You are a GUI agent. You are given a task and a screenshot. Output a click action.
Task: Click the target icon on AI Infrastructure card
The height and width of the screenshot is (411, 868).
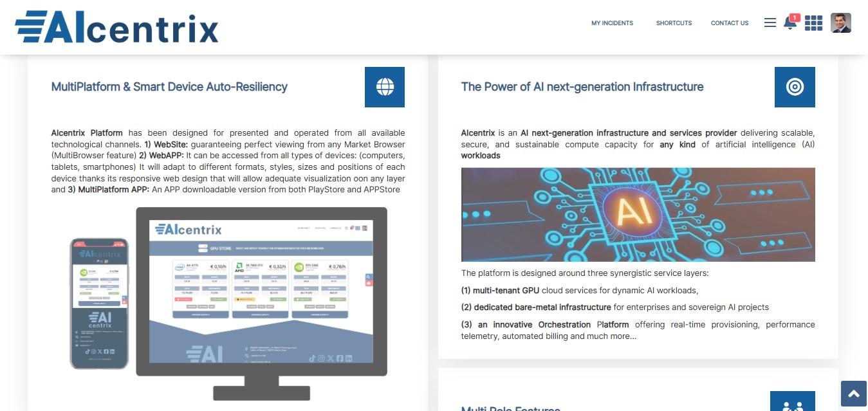(795, 87)
